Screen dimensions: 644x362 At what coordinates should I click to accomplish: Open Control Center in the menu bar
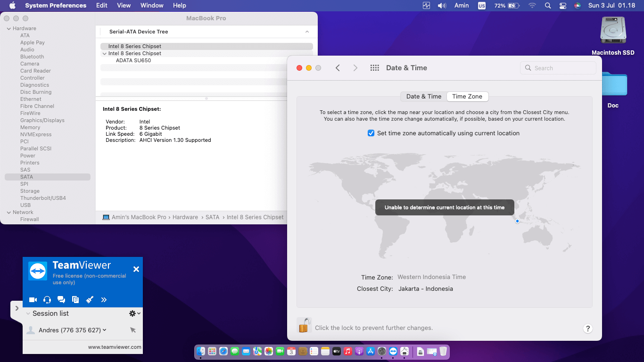click(x=563, y=6)
